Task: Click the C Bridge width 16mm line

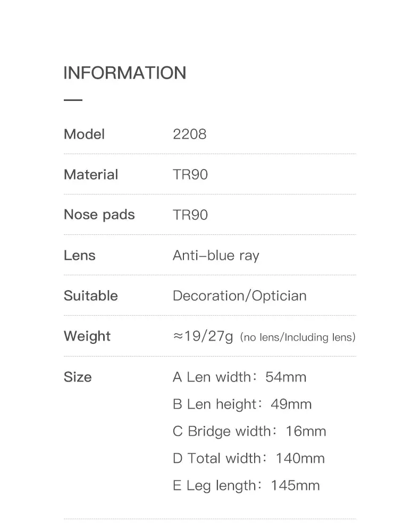Action: (x=249, y=431)
